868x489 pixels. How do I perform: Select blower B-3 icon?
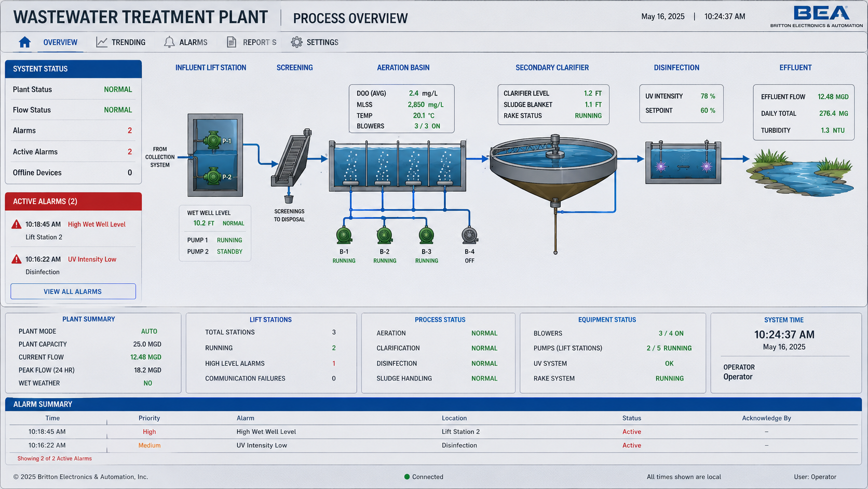pos(426,235)
